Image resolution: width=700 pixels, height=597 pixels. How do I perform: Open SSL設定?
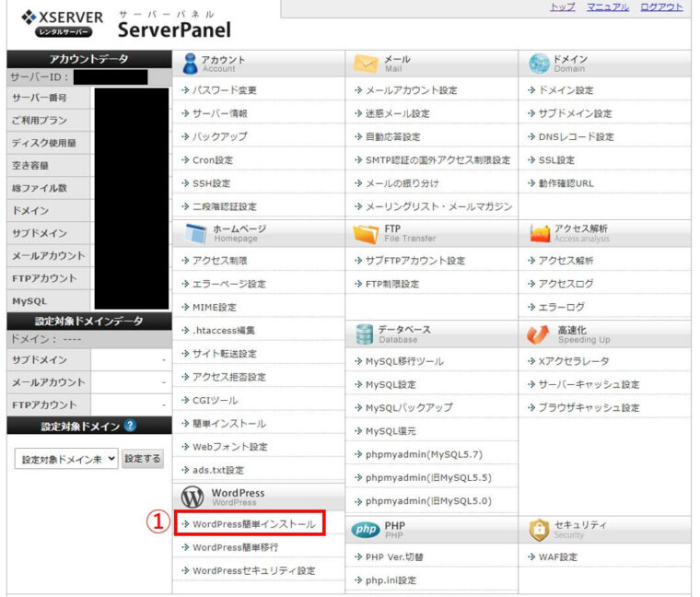556,160
